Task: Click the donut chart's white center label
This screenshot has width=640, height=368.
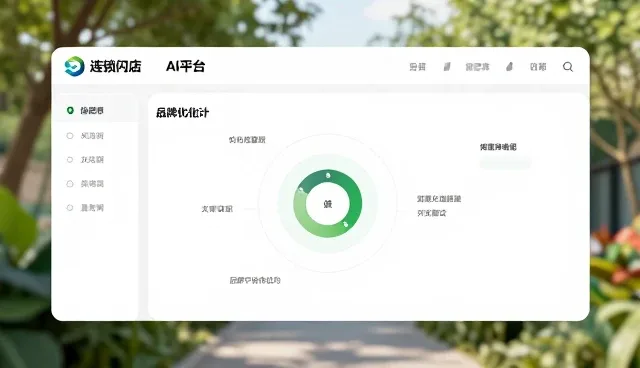Action: pos(328,204)
